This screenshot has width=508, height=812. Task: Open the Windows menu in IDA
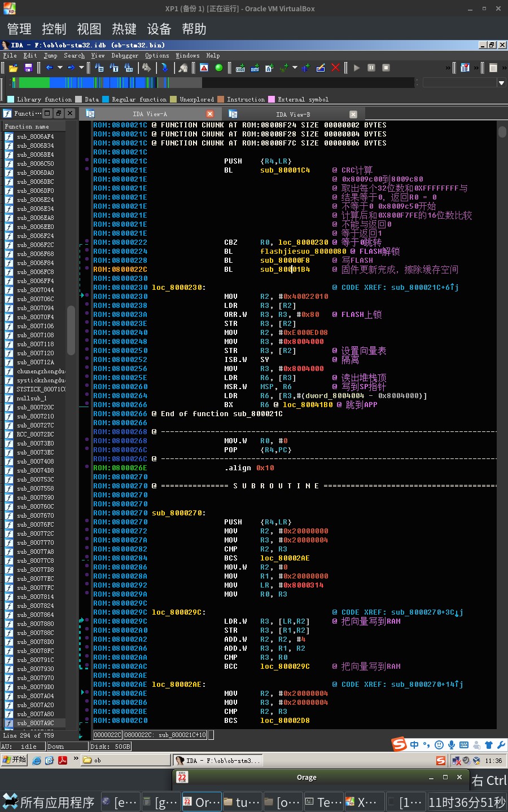[187, 56]
